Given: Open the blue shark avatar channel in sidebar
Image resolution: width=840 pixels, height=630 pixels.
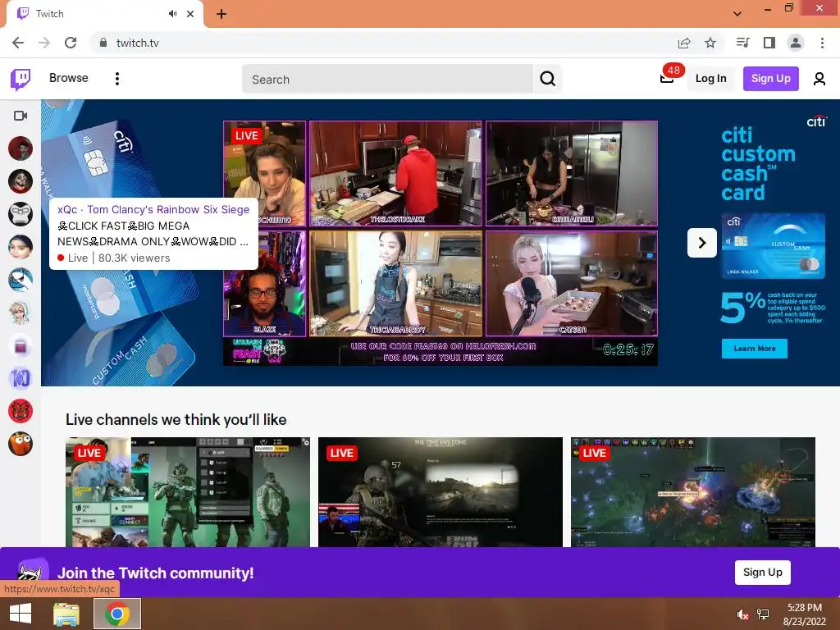Looking at the screenshot, I should pyautogui.click(x=21, y=280).
